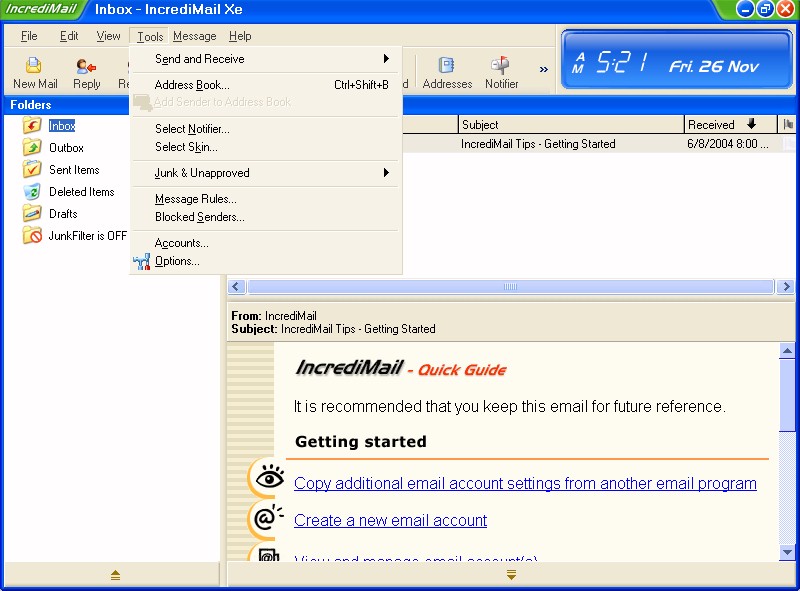
Task: Open the Sent Items folder
Action: coord(73,170)
